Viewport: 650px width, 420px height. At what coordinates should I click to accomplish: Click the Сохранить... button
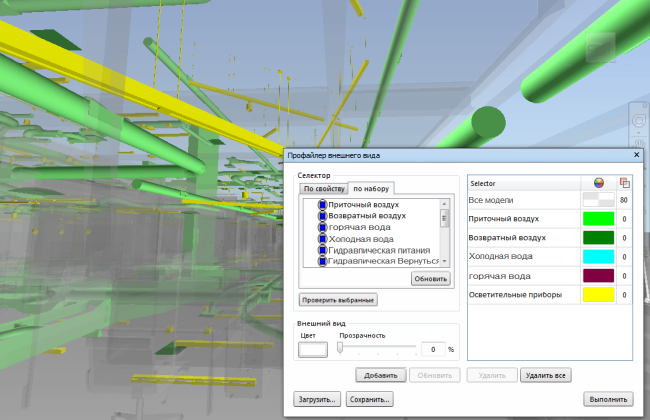click(x=369, y=400)
